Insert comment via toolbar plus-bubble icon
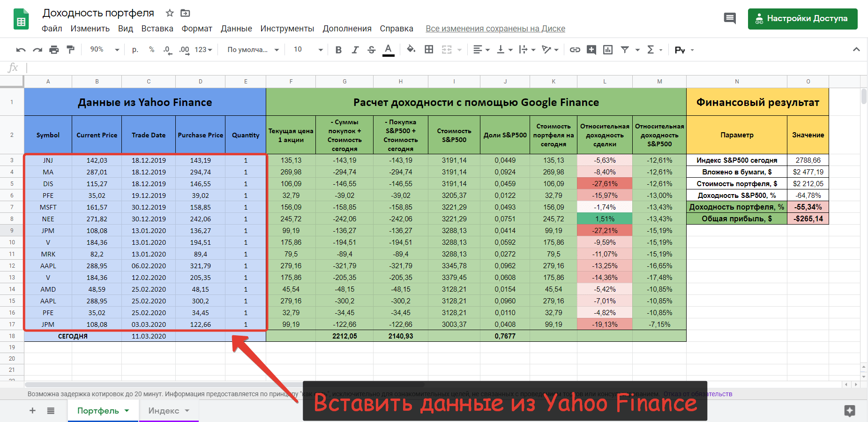The image size is (868, 422). (591, 50)
